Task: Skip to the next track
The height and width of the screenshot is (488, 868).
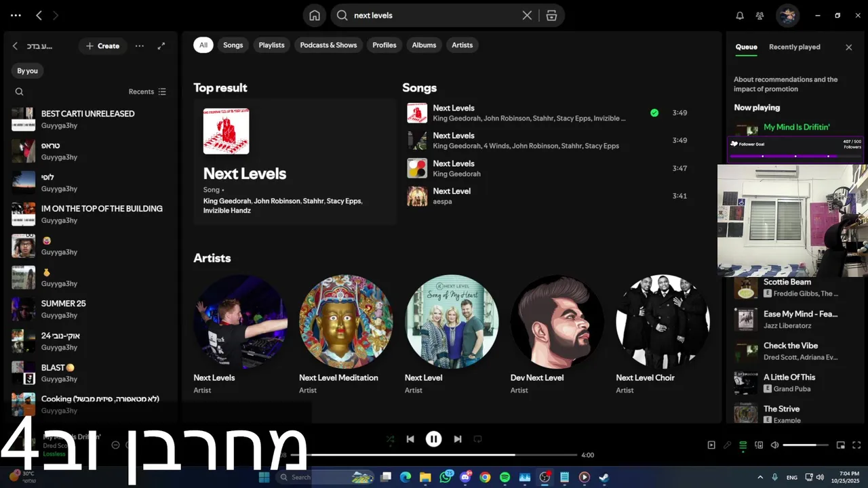Action: pyautogui.click(x=458, y=439)
